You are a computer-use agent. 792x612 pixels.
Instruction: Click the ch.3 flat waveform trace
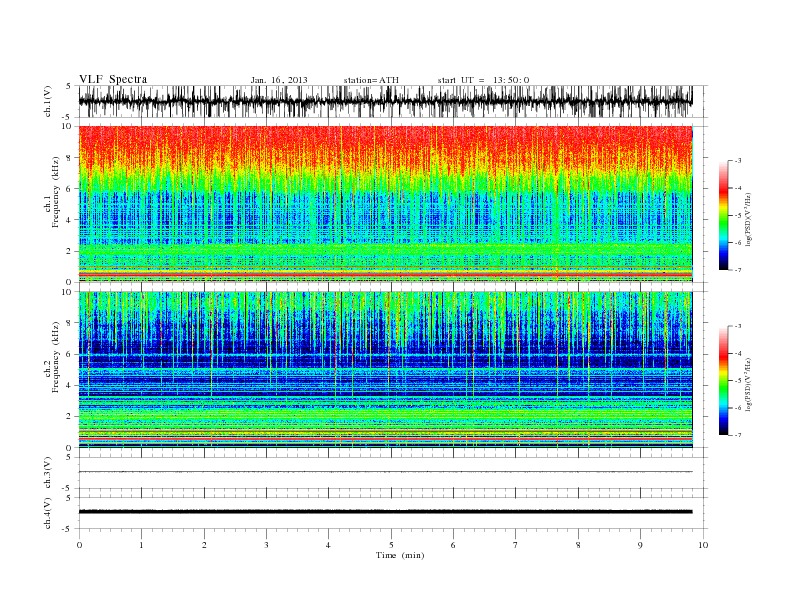pos(385,472)
